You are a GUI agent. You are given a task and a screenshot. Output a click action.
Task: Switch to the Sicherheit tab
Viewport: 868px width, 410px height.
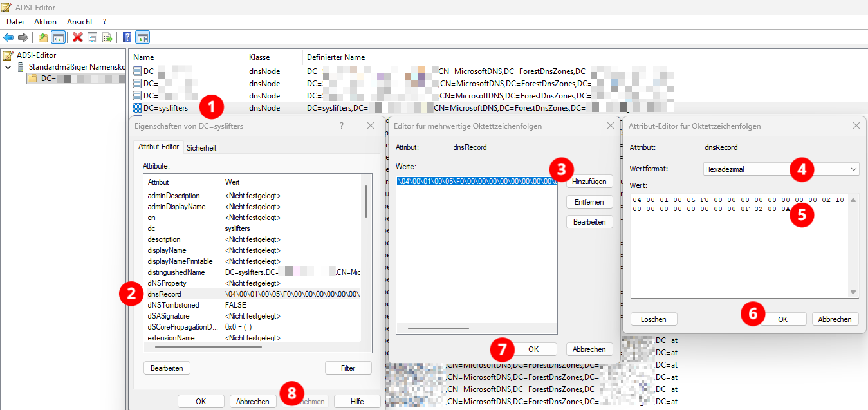pos(201,148)
